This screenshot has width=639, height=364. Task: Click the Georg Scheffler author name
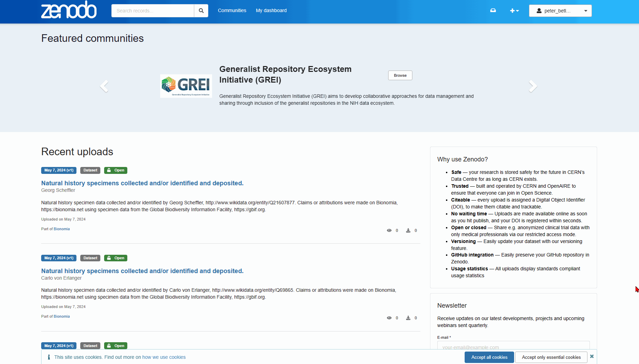(58, 190)
